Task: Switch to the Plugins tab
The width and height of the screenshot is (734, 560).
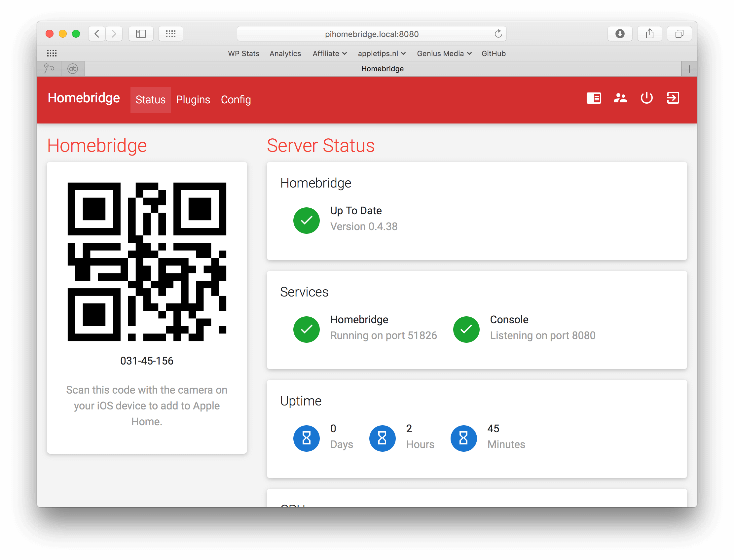Action: pos(193,99)
